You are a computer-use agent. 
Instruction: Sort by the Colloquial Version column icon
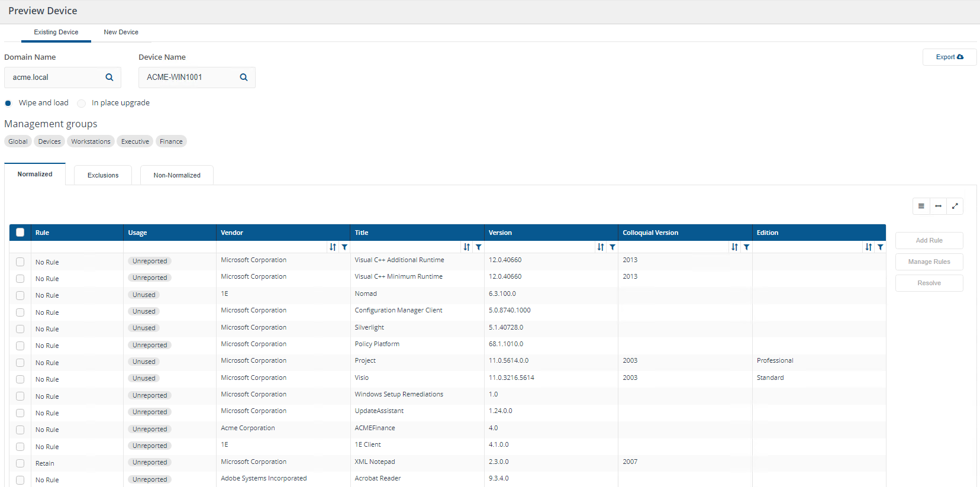coord(734,247)
